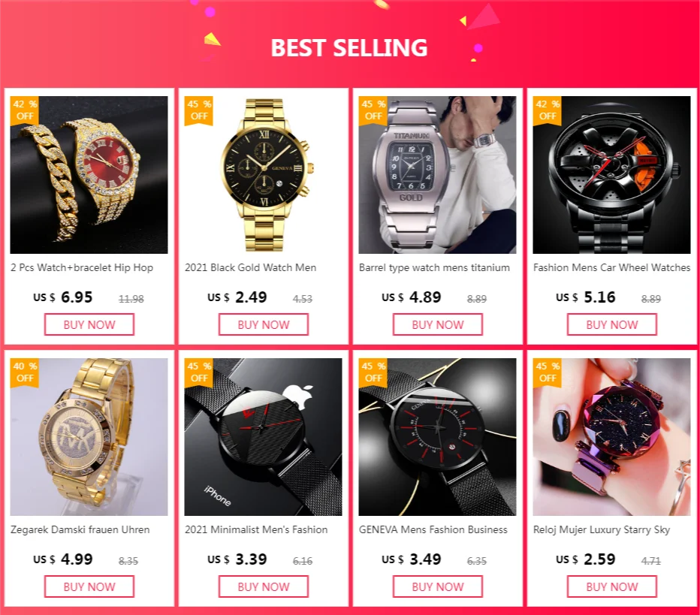The width and height of the screenshot is (700, 615).
Task: Open the purple starry sky watch image
Action: point(611,436)
